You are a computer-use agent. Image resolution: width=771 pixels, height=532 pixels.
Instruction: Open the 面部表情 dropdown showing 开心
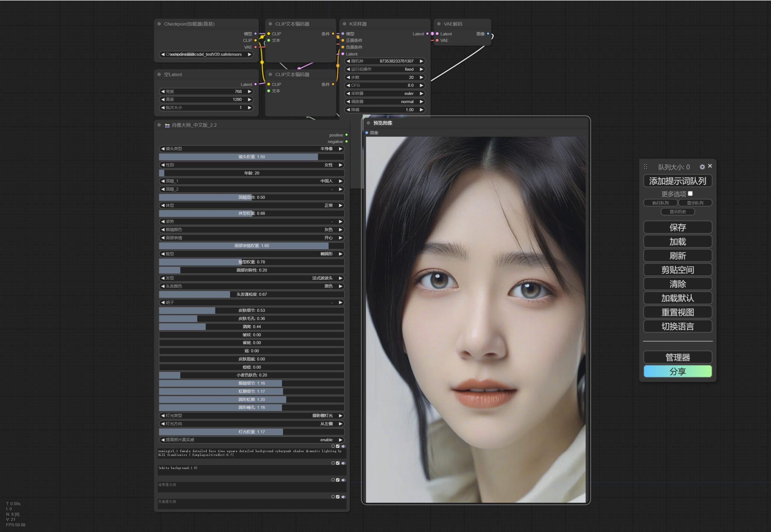click(251, 238)
